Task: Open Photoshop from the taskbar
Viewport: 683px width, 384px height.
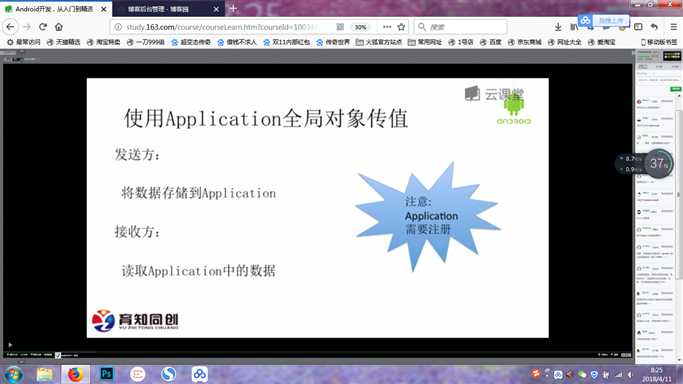Action: pyautogui.click(x=106, y=374)
